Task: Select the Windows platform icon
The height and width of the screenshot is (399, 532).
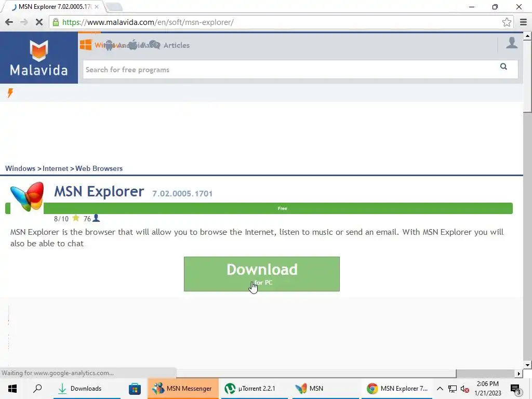Action: pos(86,45)
